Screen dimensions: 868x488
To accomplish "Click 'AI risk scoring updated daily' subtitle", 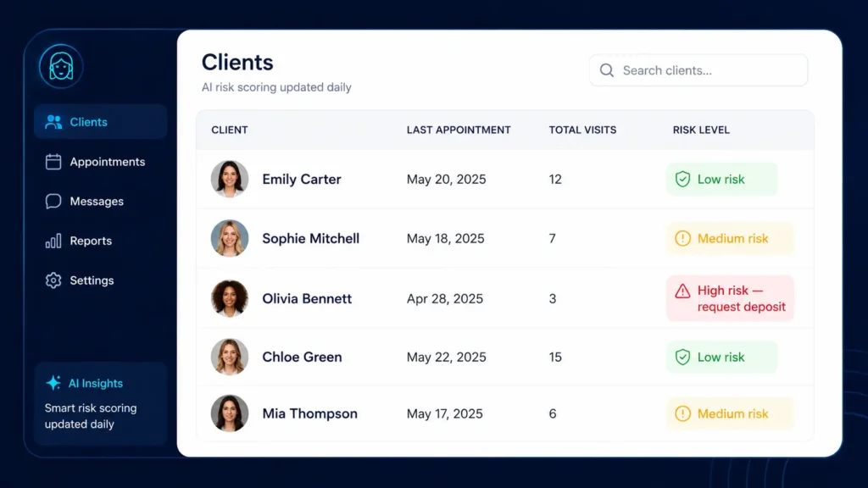I will click(276, 87).
